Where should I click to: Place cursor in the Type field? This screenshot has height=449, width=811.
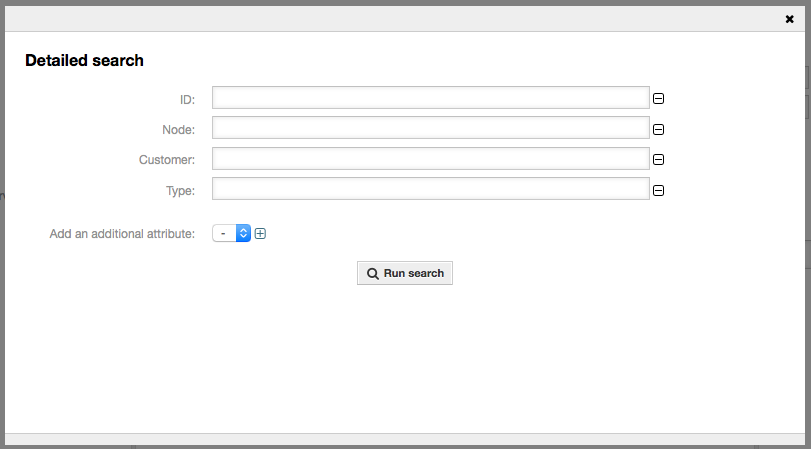tap(431, 190)
